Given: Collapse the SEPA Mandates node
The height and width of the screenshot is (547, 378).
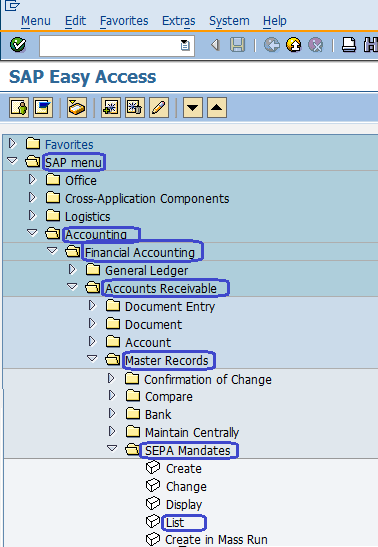Looking at the screenshot, I should 112,448.
